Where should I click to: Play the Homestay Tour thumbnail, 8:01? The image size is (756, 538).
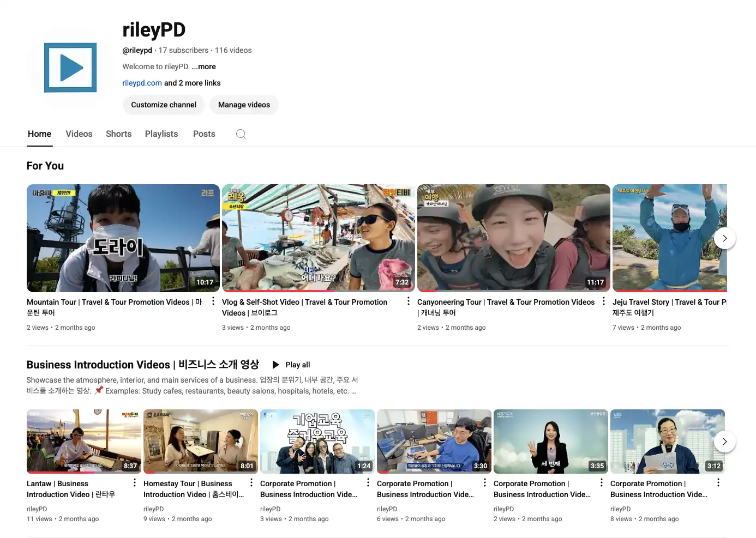201,442
